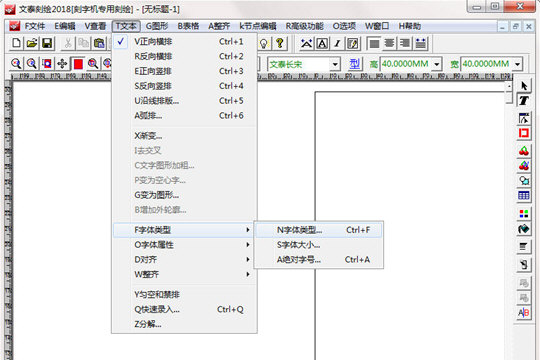
Task: Open the width 40.0000MM dropdown arrow
Action: click(517, 64)
